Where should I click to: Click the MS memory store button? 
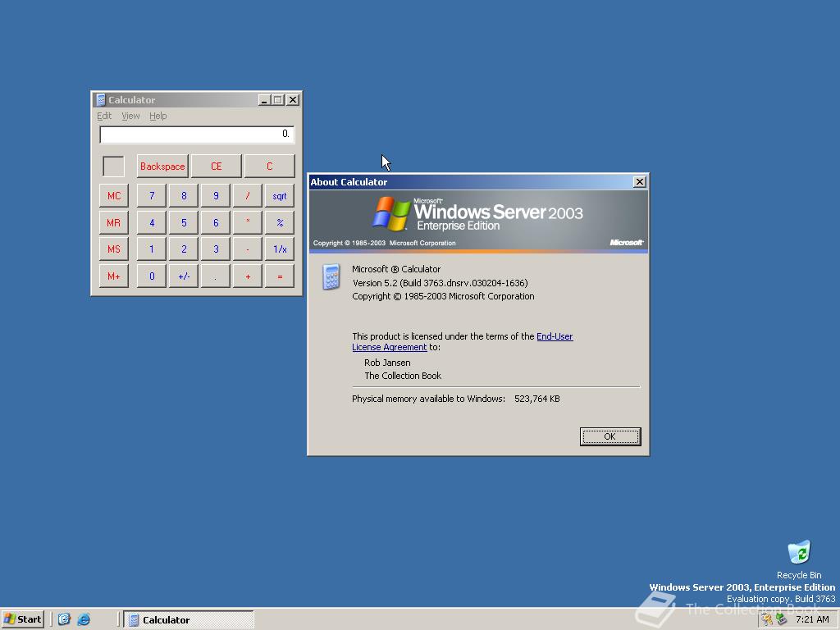point(113,249)
